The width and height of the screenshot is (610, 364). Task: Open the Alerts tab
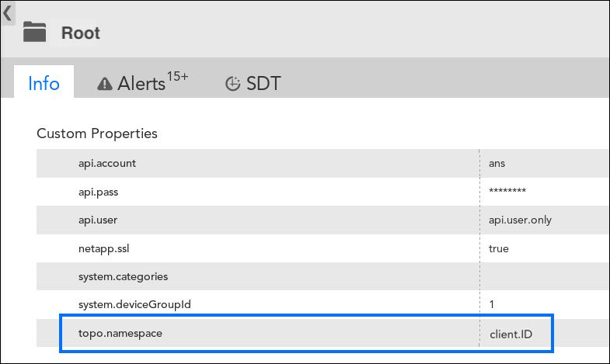[142, 83]
